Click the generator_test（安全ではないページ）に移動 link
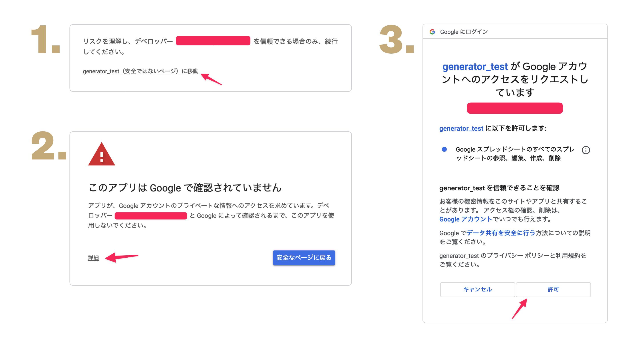 pyautogui.click(x=141, y=71)
